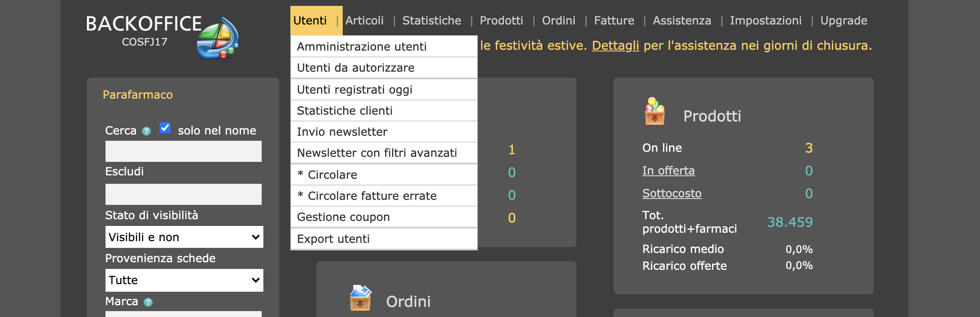This screenshot has height=317, width=980.
Task: Open the Fatture menu
Action: pyautogui.click(x=614, y=20)
